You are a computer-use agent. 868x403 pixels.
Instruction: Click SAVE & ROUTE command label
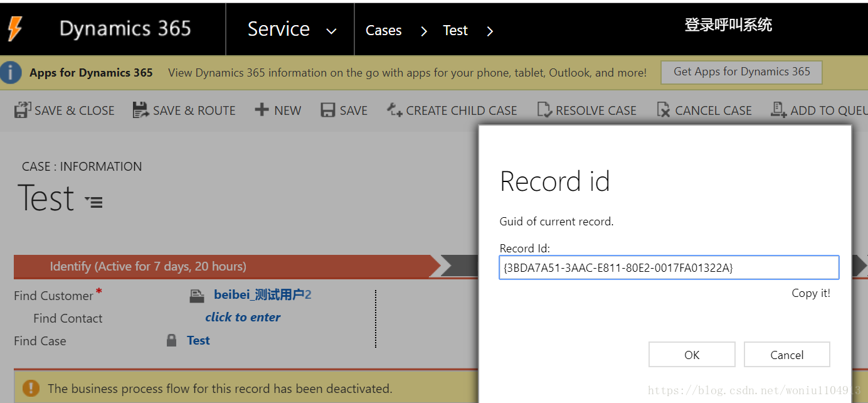coord(194,110)
